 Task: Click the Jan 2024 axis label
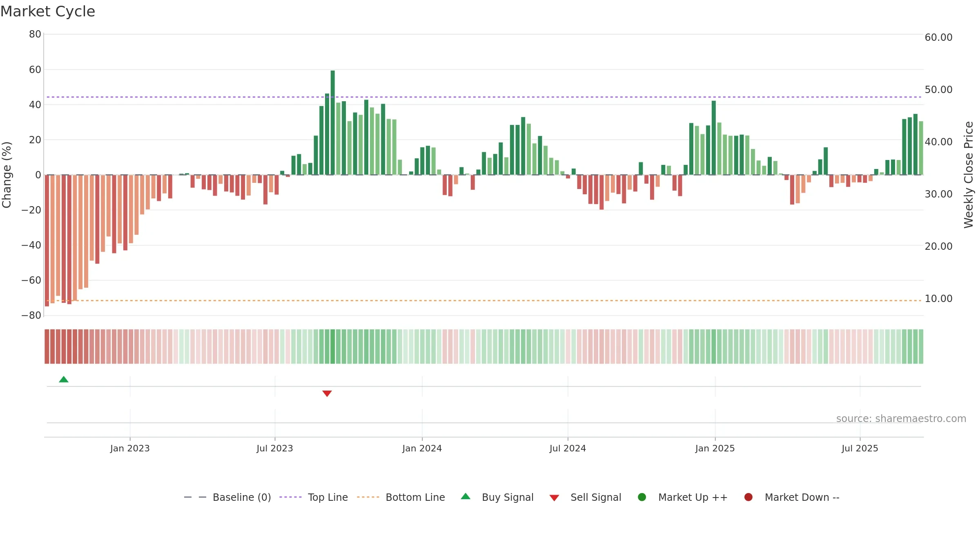pos(422,449)
